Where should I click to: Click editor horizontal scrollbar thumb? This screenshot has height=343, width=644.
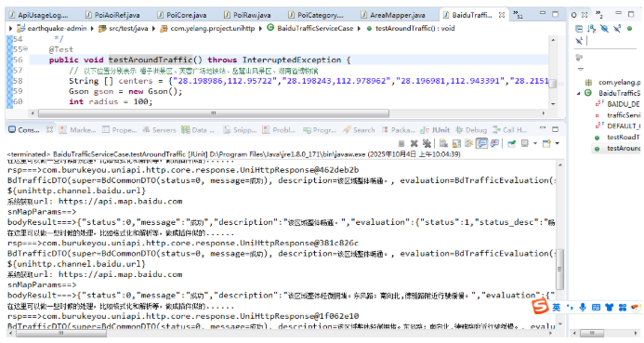[x=214, y=113]
